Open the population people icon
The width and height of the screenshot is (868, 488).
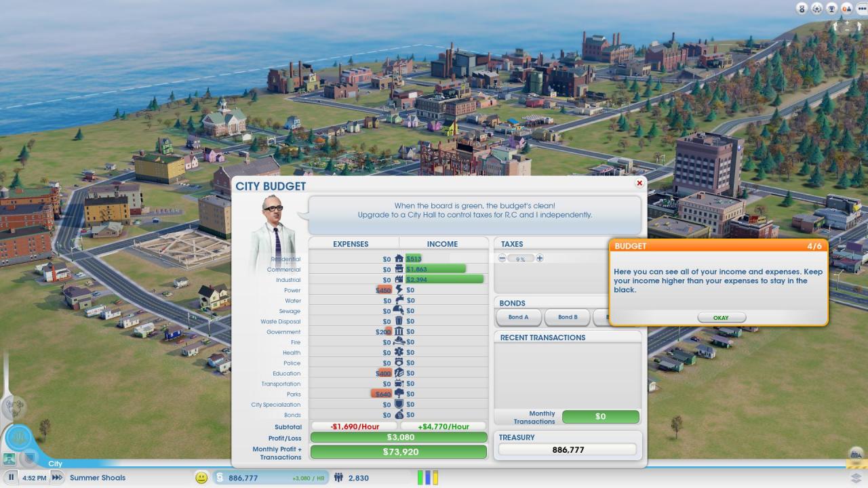point(338,478)
